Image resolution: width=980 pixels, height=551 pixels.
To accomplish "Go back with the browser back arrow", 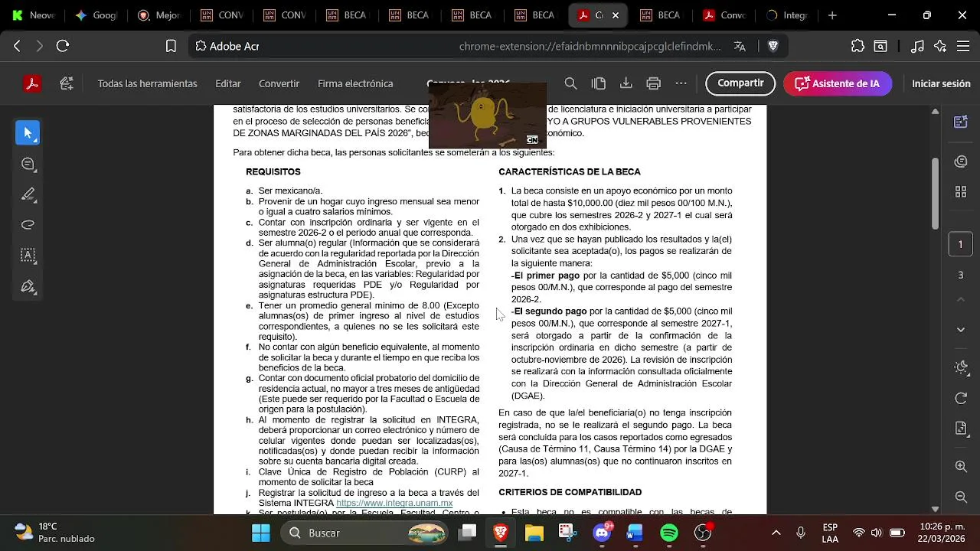I will [x=17, y=46].
